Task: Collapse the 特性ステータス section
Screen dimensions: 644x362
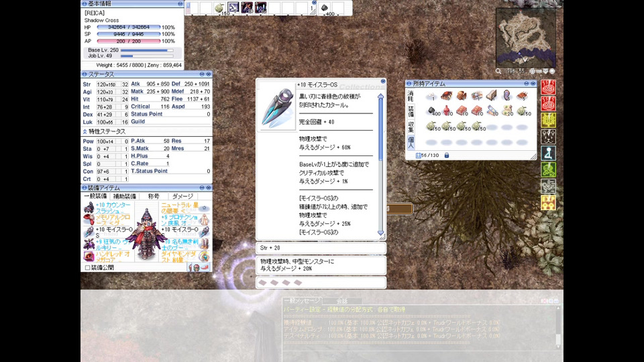Action: (85, 132)
